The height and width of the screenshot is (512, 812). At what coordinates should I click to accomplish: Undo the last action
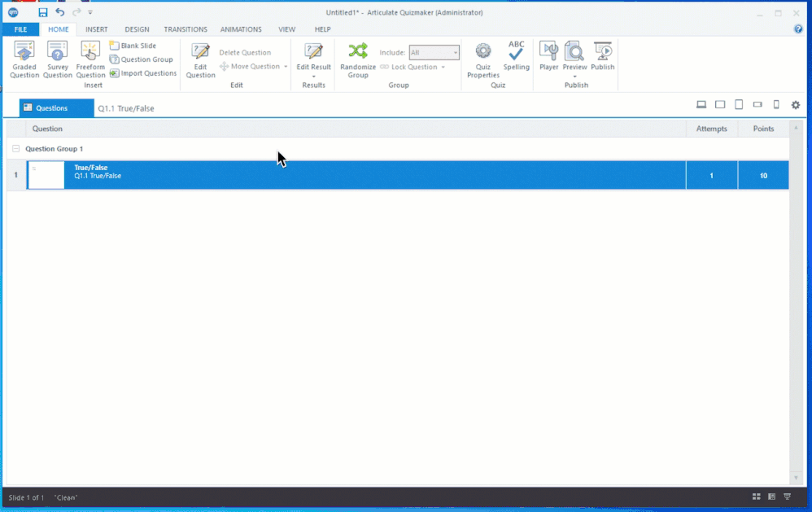[x=60, y=12]
